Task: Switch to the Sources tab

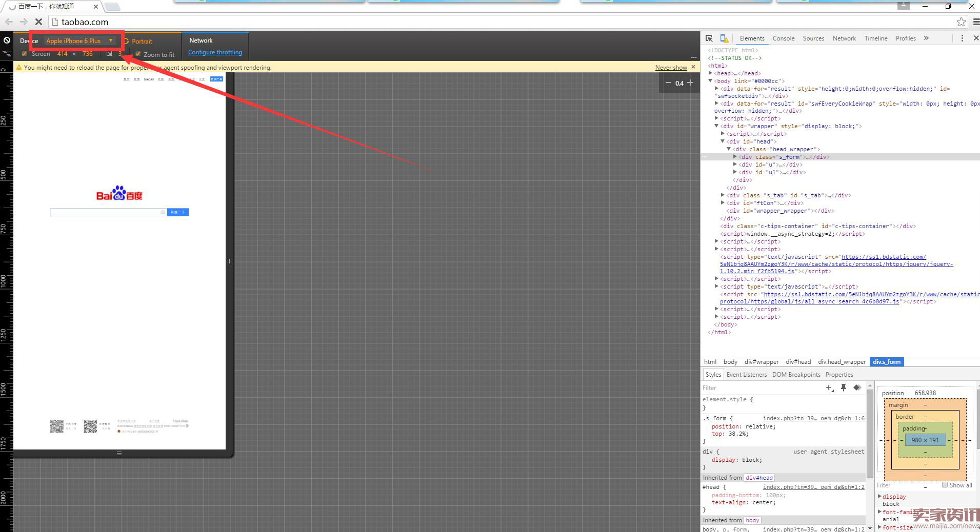Action: click(813, 38)
